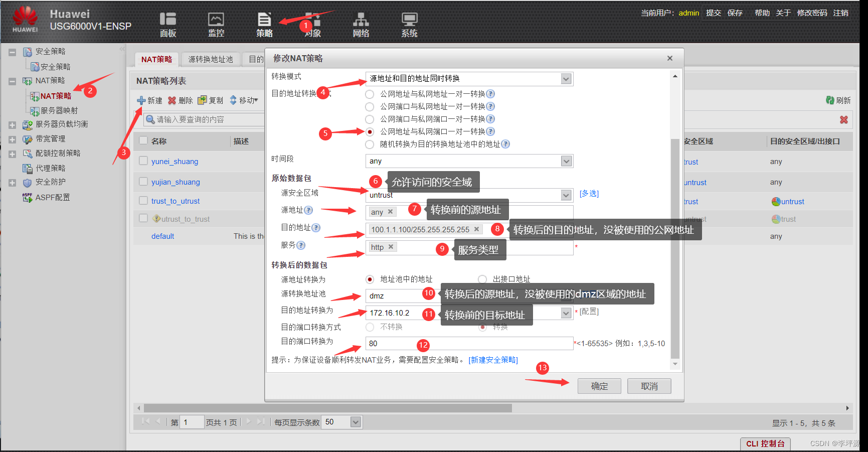Select 公网地址与私网地址一对一转换 radio
Image resolution: width=868 pixels, height=452 pixels.
tap(370, 94)
